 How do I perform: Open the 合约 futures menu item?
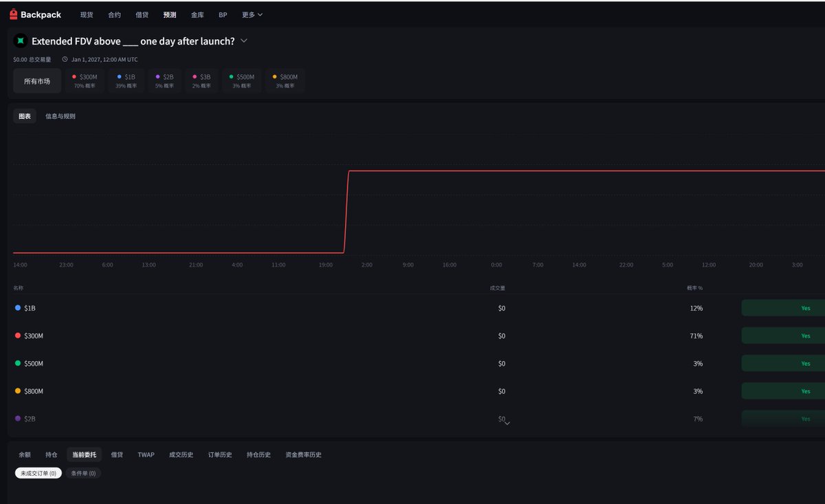tap(114, 14)
